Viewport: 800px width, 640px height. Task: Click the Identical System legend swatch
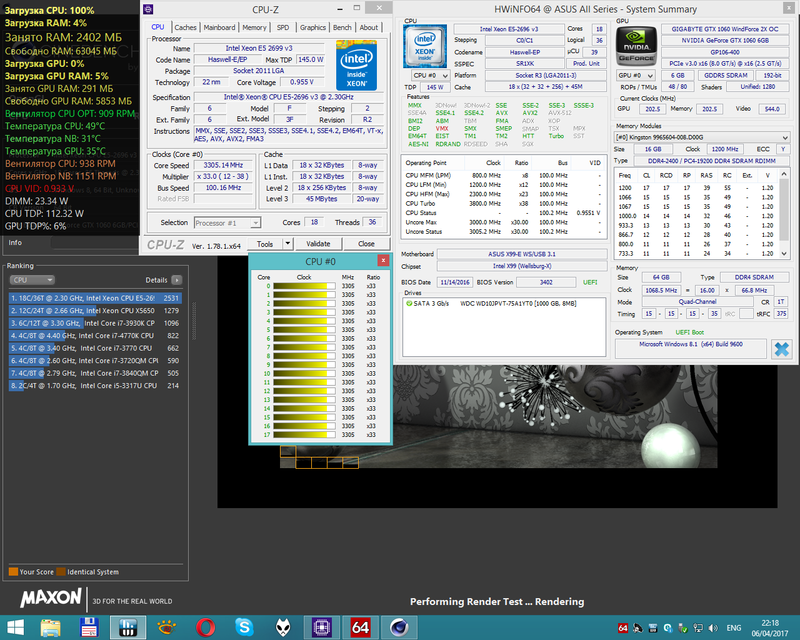(61, 572)
